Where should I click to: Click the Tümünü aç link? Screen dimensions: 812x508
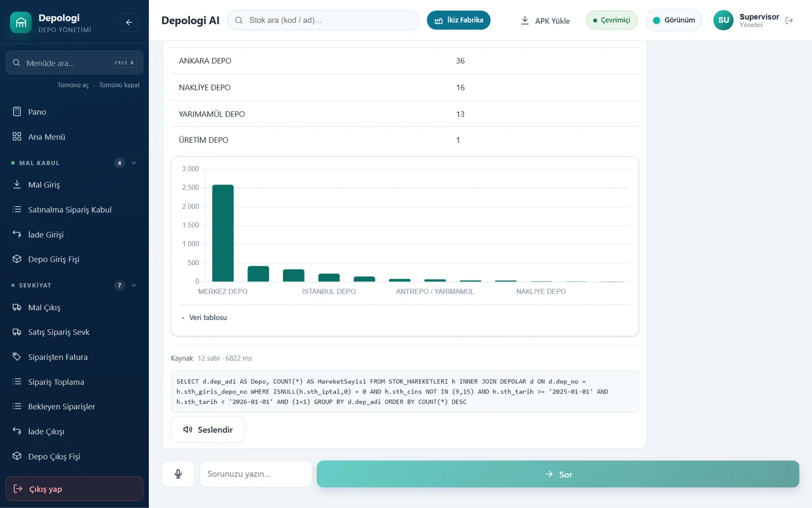[73, 85]
